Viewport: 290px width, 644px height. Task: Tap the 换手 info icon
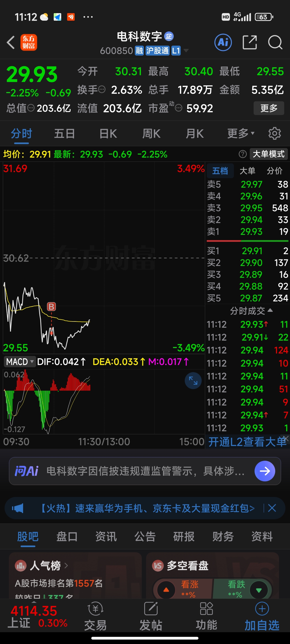[x=102, y=89]
